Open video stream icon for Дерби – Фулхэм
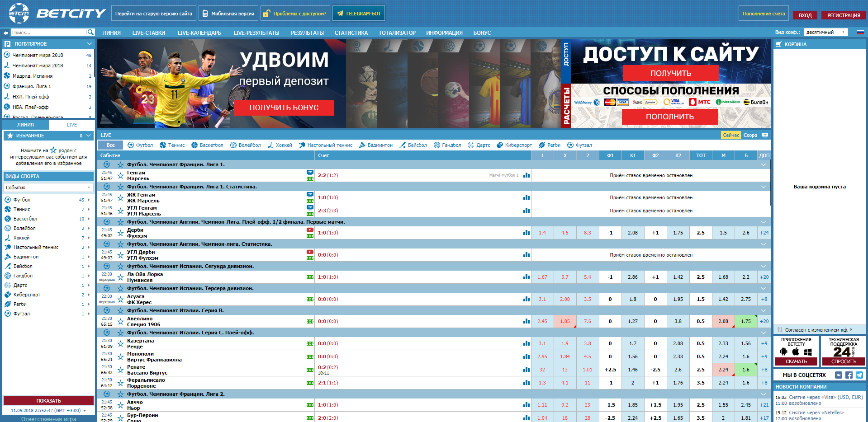This screenshot has height=422, width=868. [x=310, y=230]
